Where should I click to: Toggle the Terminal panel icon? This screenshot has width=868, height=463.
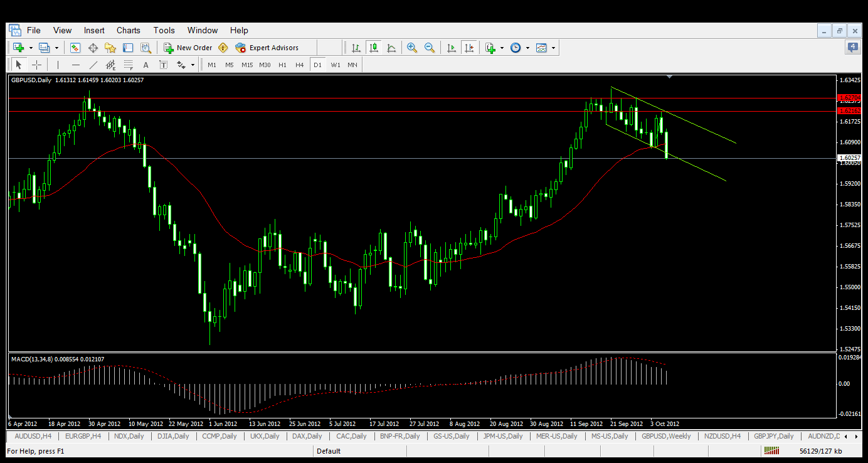pos(128,48)
